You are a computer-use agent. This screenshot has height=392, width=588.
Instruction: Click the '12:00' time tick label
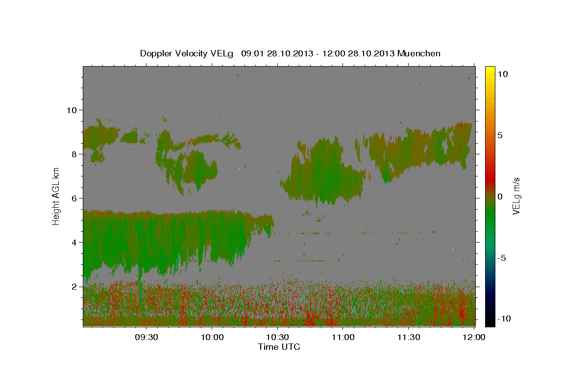474,337
